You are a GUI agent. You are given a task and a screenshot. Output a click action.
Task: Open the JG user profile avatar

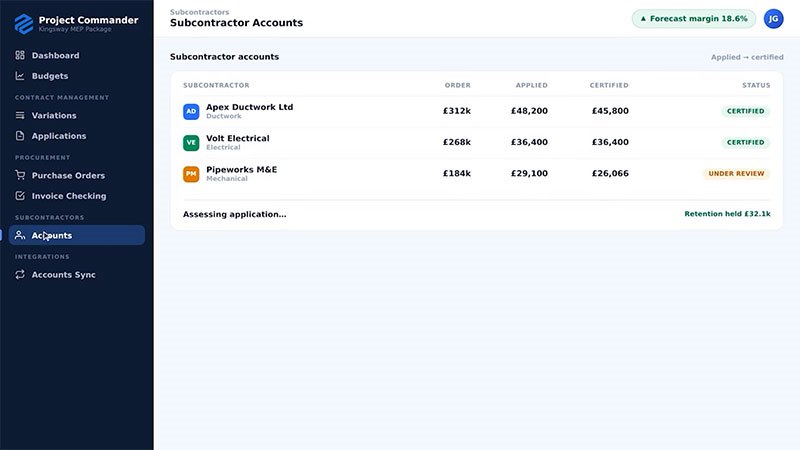773,19
